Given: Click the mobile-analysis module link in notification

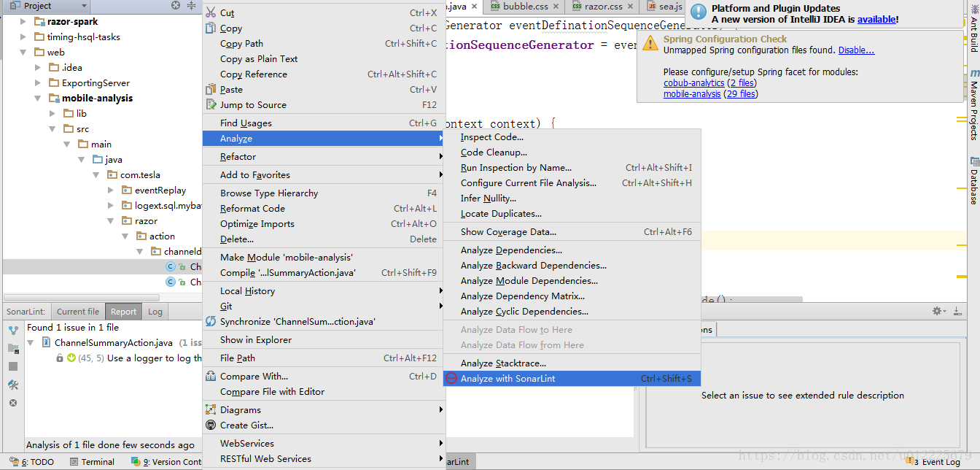Looking at the screenshot, I should pyautogui.click(x=692, y=93).
